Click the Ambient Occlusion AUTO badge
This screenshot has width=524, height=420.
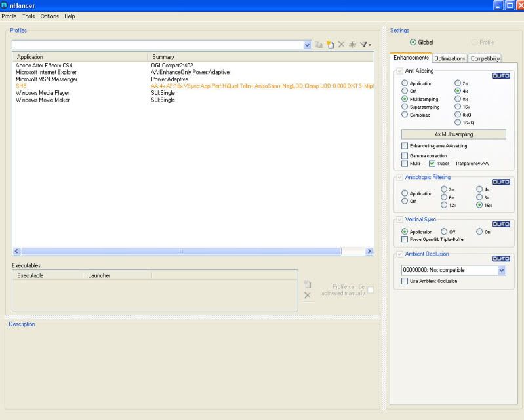[x=500, y=258]
